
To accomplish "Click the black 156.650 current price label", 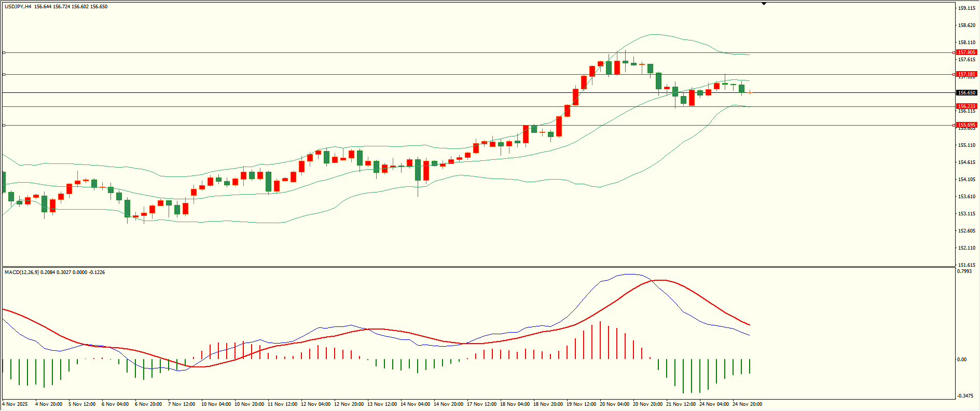I will point(967,93).
